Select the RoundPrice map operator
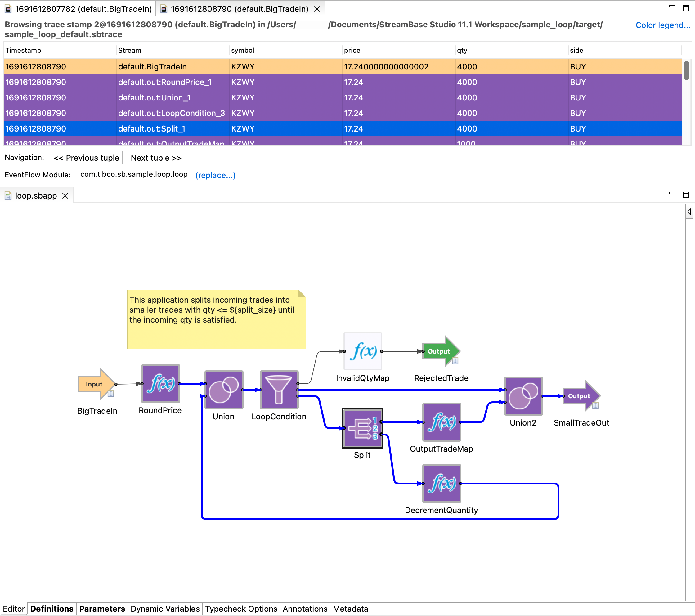 pos(160,383)
